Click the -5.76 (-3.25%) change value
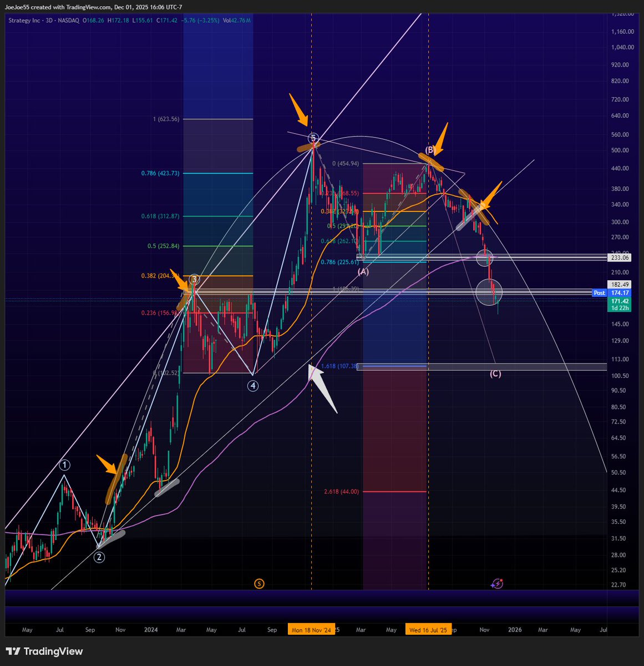This screenshot has width=644, height=666. tap(199, 20)
